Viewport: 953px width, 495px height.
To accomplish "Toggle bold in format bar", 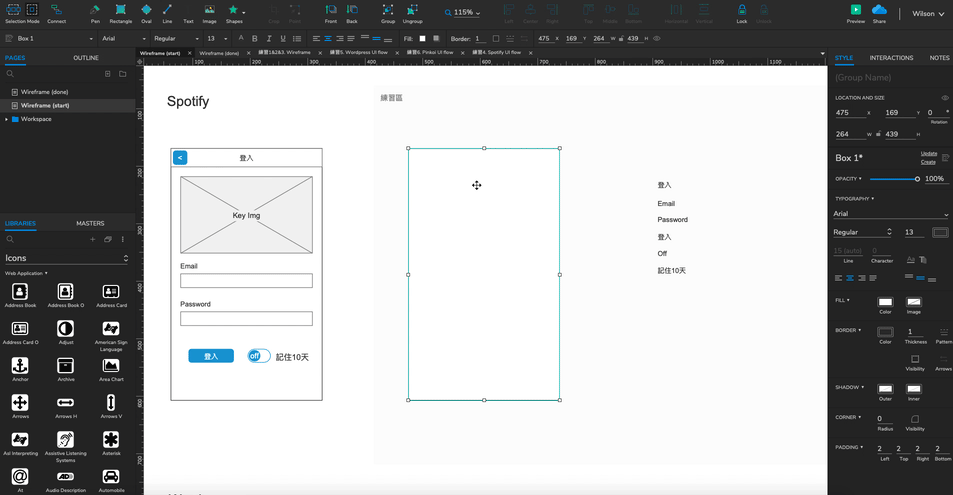I will 255,38.
